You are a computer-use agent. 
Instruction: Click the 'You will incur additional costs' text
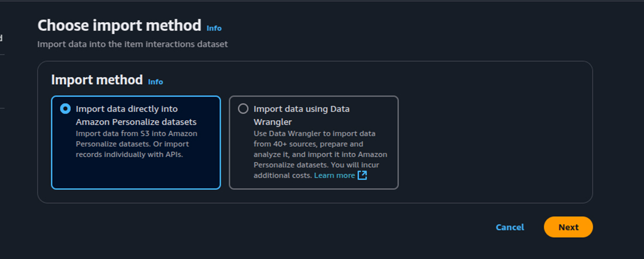click(317, 170)
